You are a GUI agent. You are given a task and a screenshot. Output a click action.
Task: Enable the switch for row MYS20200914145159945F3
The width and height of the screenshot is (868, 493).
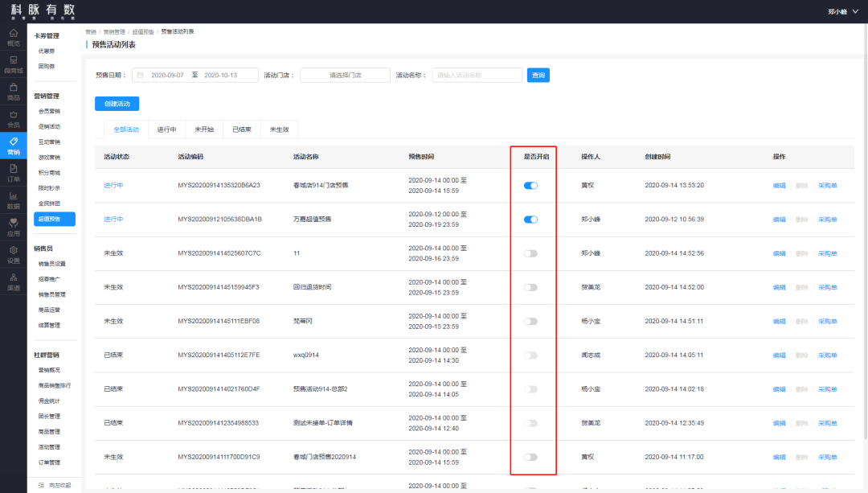tap(530, 287)
